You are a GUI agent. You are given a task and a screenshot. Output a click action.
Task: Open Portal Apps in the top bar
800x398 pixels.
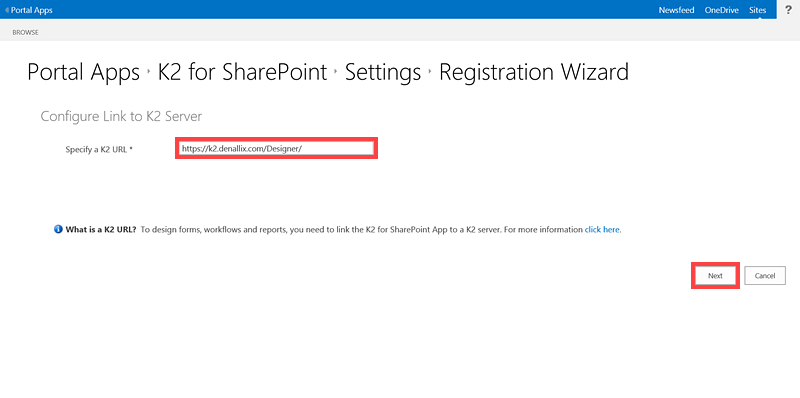pos(32,10)
